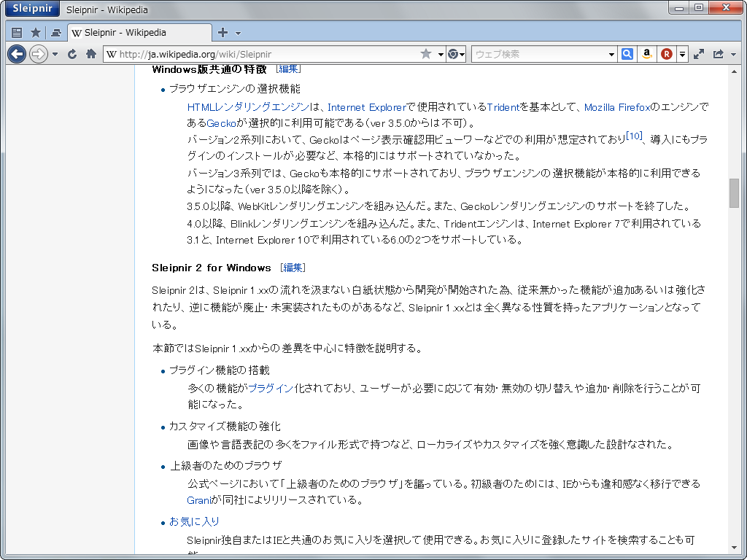Go to the home page icon
Screen dimensions: 747x560
pos(91,54)
